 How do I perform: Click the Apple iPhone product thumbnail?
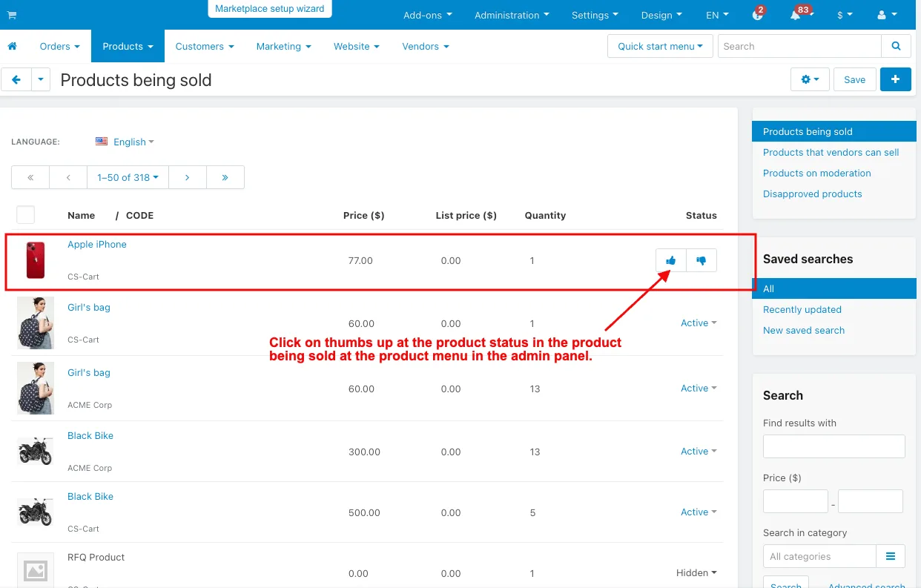(x=36, y=260)
